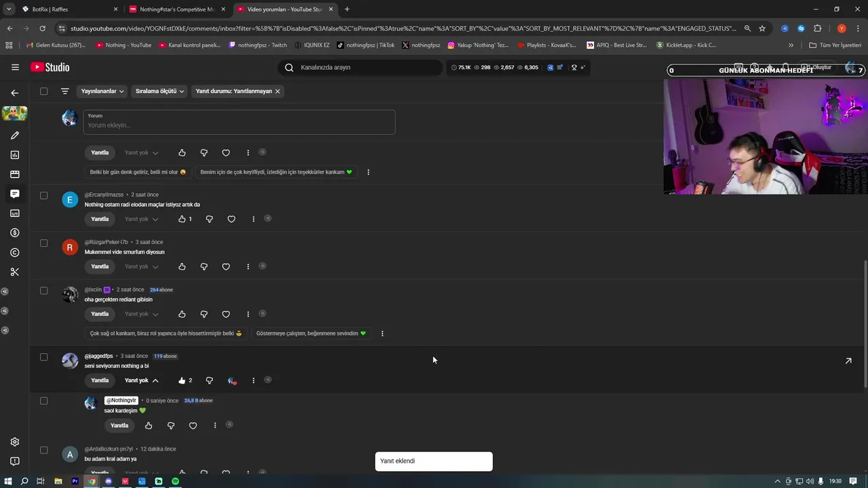Open the Comments icon in the sidebar
This screenshot has width=868, height=488.
pos(15,194)
